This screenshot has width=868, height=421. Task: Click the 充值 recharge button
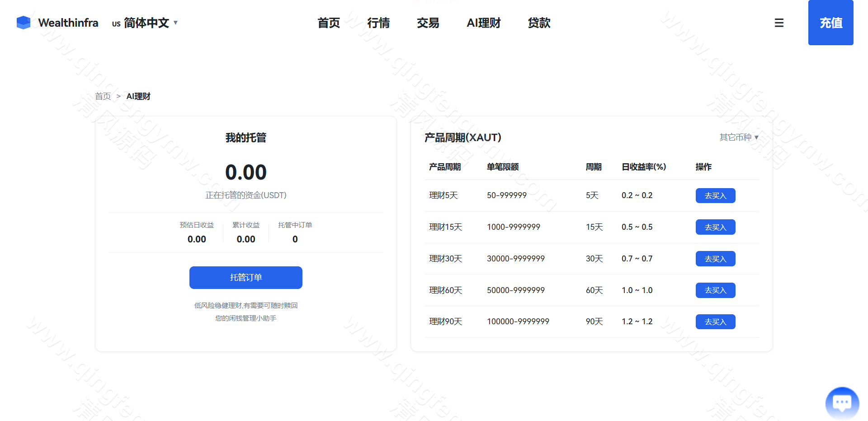point(831,23)
